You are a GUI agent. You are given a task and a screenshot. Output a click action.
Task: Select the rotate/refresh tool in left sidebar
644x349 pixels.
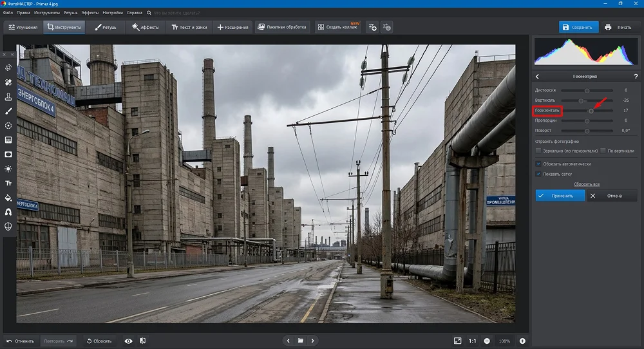(x=8, y=68)
